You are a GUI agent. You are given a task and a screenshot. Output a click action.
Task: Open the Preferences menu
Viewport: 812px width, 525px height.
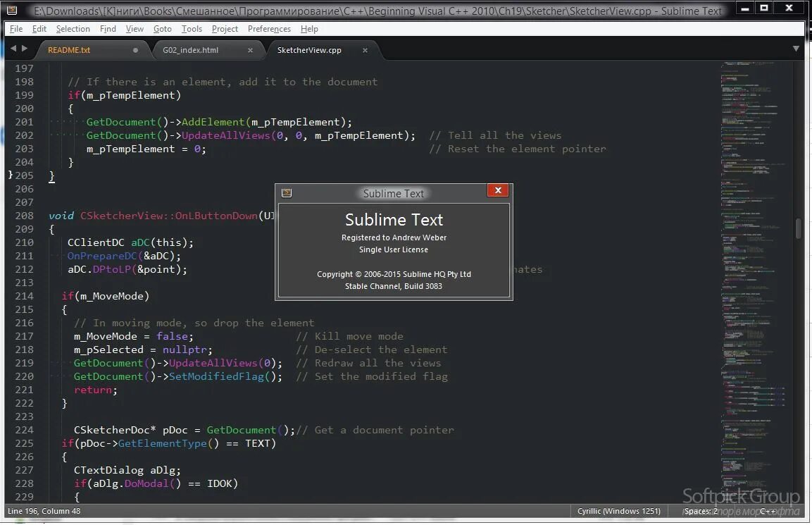(269, 29)
